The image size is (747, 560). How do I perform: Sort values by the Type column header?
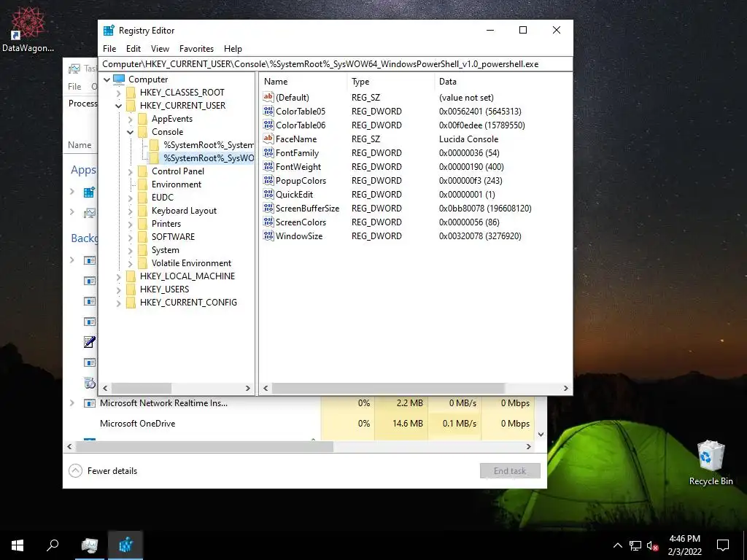tap(391, 82)
